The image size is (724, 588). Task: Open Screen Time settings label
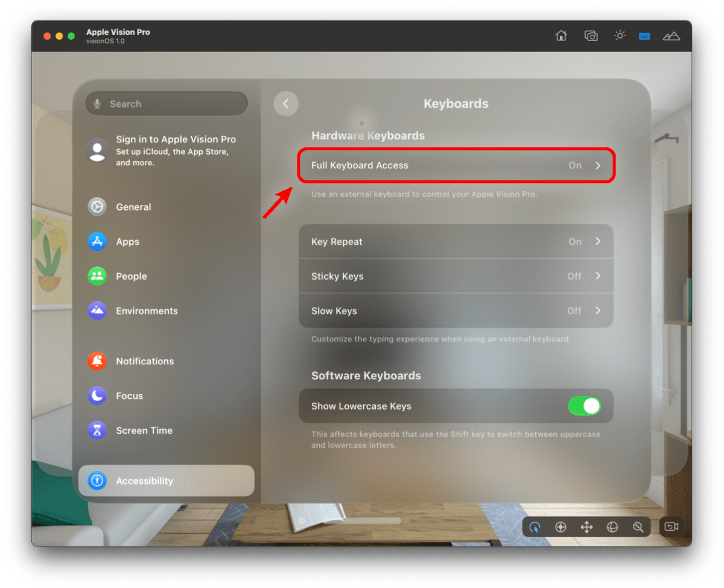point(144,431)
